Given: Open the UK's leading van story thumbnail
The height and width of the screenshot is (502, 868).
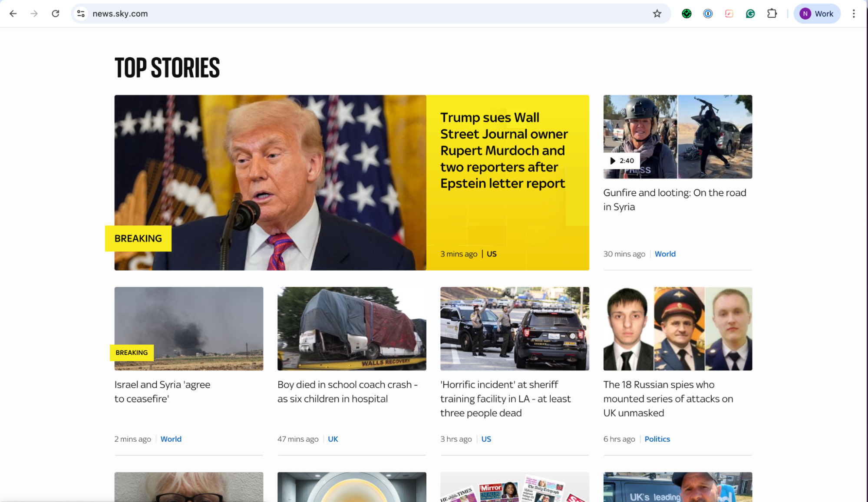Looking at the screenshot, I should point(678,487).
